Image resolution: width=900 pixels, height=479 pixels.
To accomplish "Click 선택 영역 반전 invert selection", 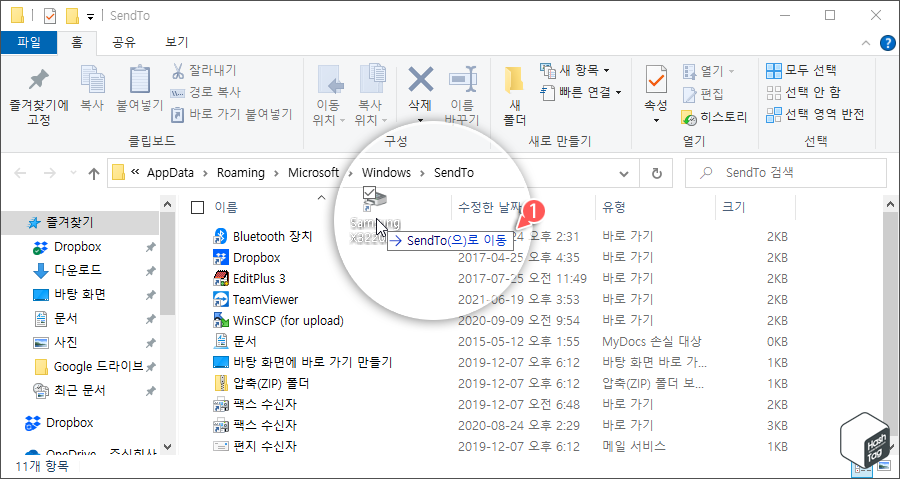I will tap(815, 114).
